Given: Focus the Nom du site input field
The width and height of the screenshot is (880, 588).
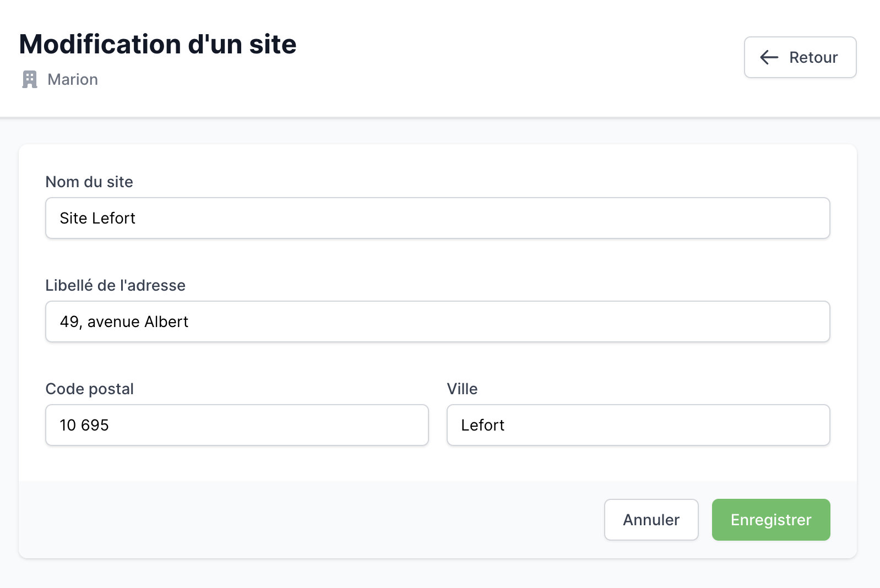Looking at the screenshot, I should pos(438,218).
